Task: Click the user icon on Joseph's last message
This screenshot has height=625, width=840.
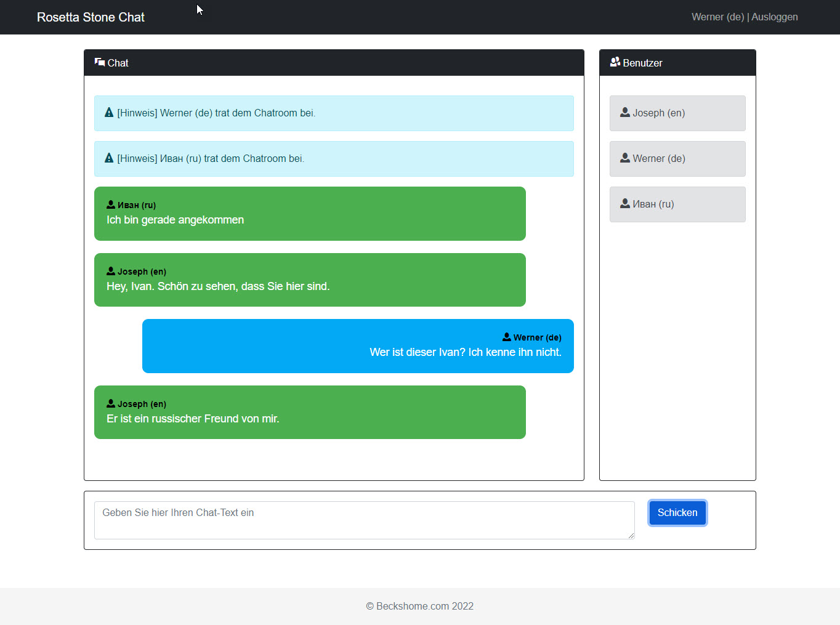Action: coord(111,403)
